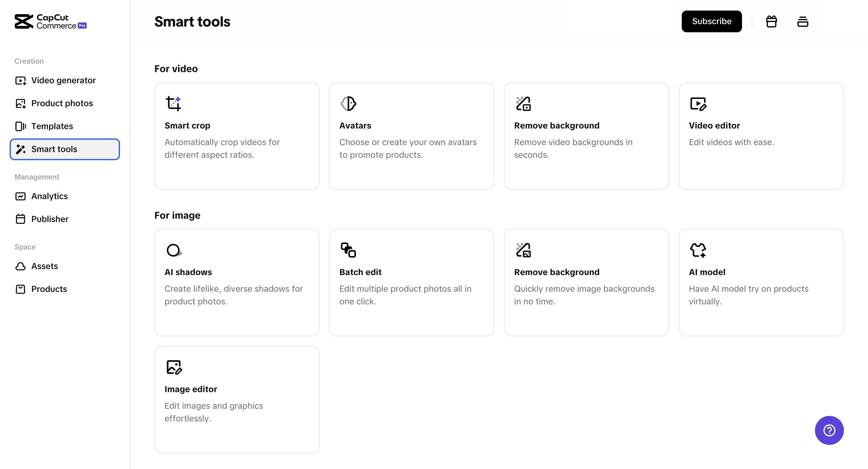Viewport: 868px width, 469px height.
Task: Click the Batch edit icon
Action: pos(348,250)
